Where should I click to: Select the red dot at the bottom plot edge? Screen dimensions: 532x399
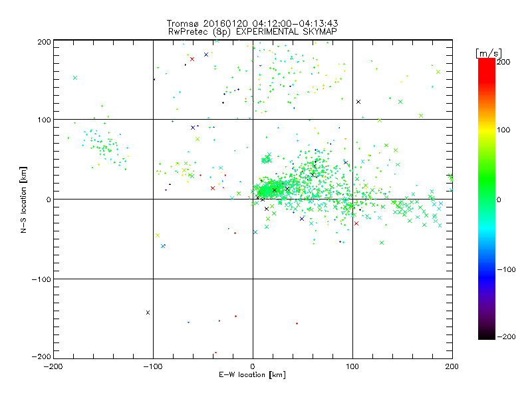(215, 352)
